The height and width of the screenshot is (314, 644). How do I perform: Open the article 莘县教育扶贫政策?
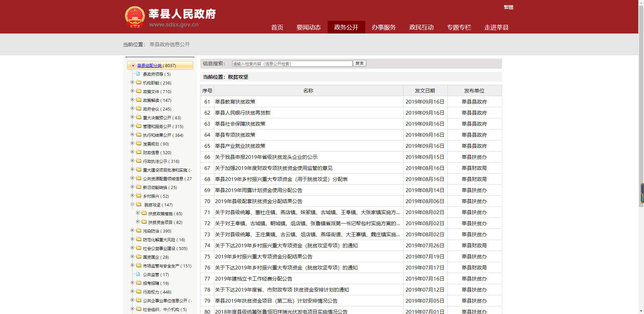[x=235, y=102]
